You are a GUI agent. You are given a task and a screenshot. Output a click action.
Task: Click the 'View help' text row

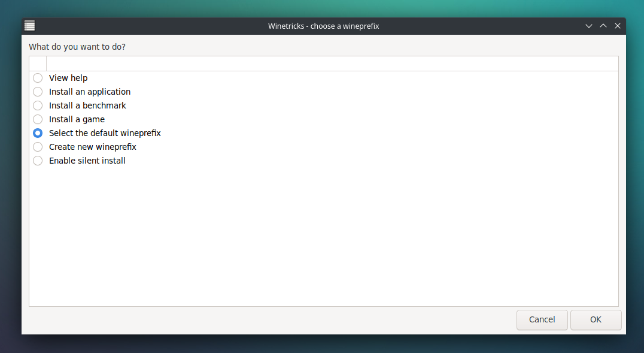[x=68, y=78]
